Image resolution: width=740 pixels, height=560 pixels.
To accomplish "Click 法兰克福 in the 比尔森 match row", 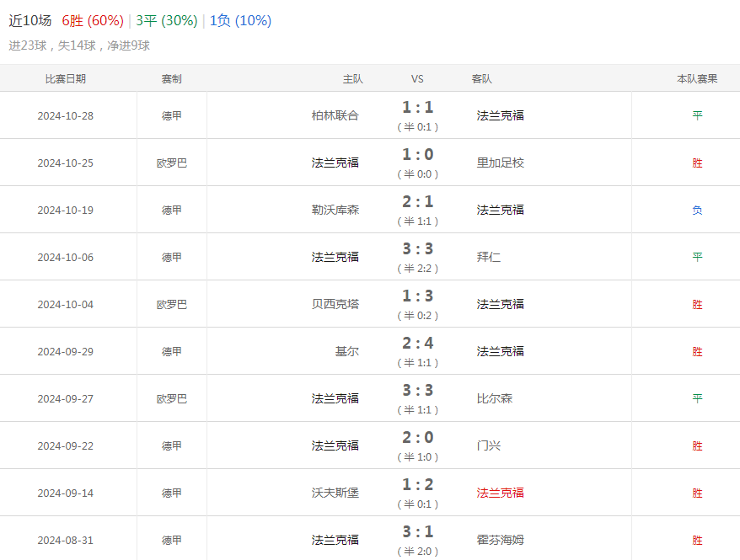I will [335, 398].
